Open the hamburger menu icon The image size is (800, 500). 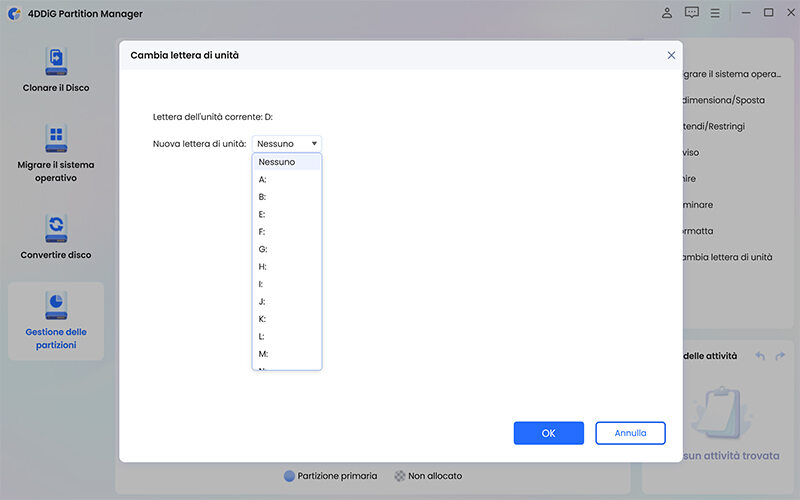pyautogui.click(x=715, y=13)
